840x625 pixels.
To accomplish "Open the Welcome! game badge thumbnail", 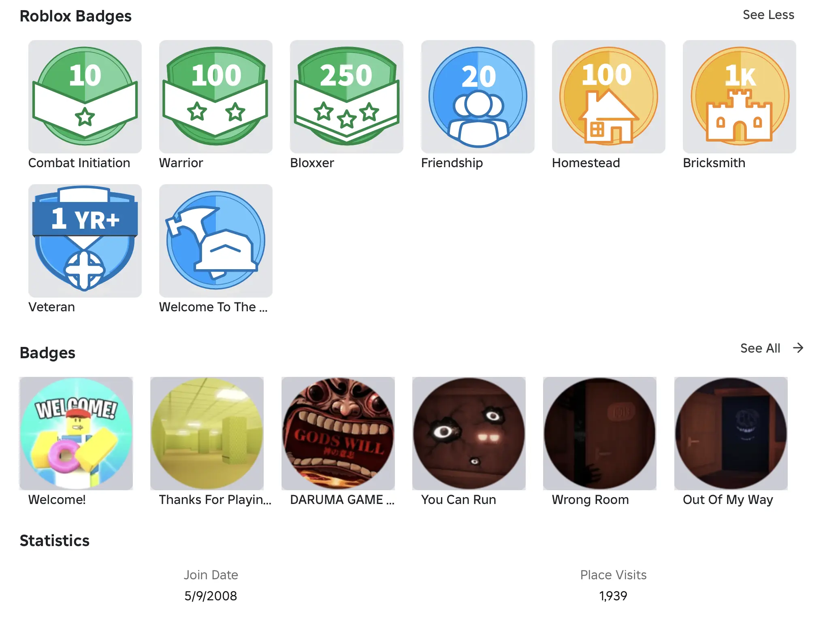I will click(76, 433).
